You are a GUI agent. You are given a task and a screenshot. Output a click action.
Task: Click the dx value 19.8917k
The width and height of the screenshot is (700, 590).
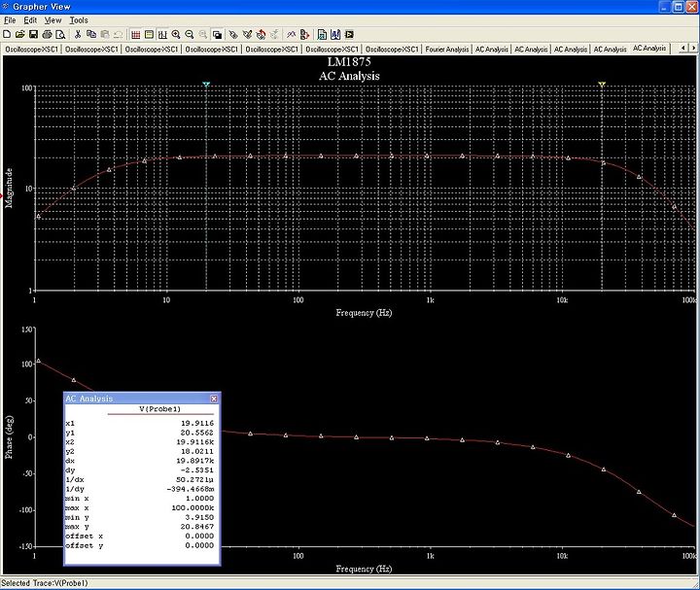click(195, 461)
